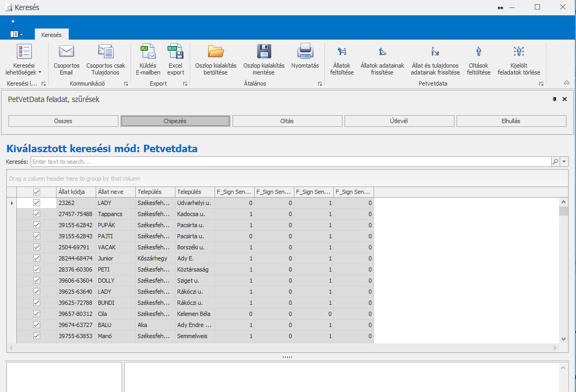Filter by Oltás button
The image size is (576, 392).
[x=287, y=121]
